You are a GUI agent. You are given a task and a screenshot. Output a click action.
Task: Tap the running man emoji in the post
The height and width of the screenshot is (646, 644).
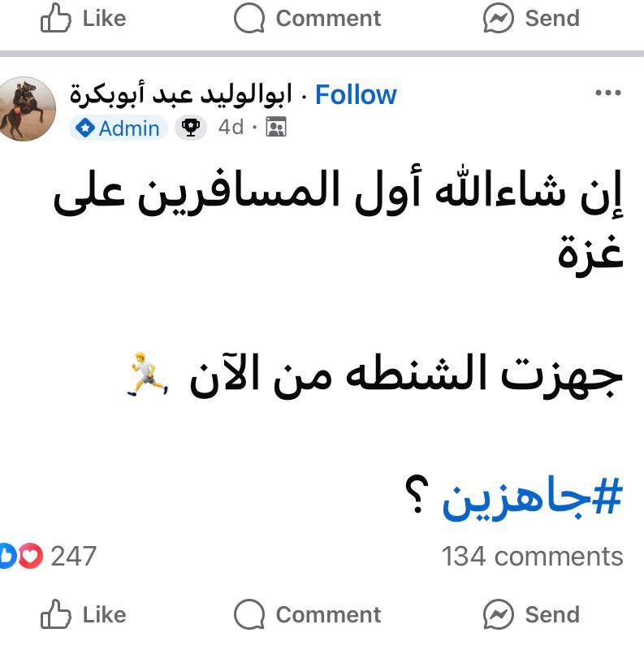point(149,375)
